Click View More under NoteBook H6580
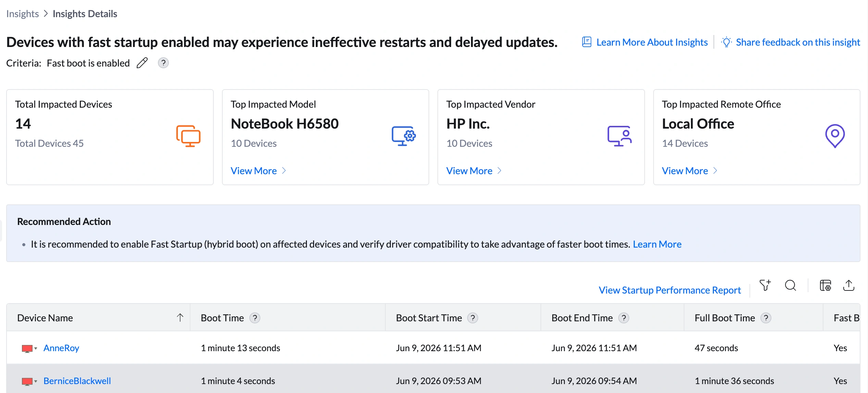Image resolution: width=868 pixels, height=393 pixels. click(x=254, y=171)
